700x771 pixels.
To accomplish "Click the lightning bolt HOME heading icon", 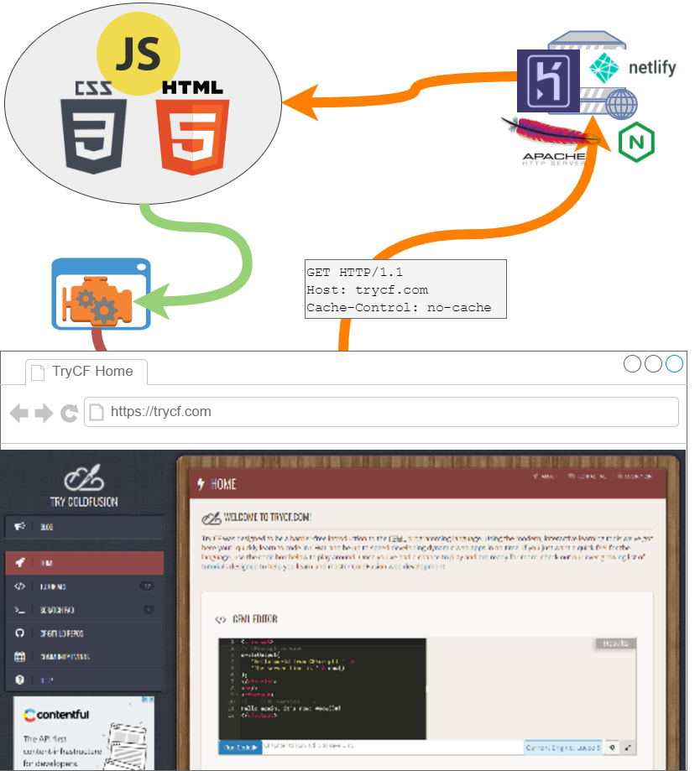I will 201,484.
